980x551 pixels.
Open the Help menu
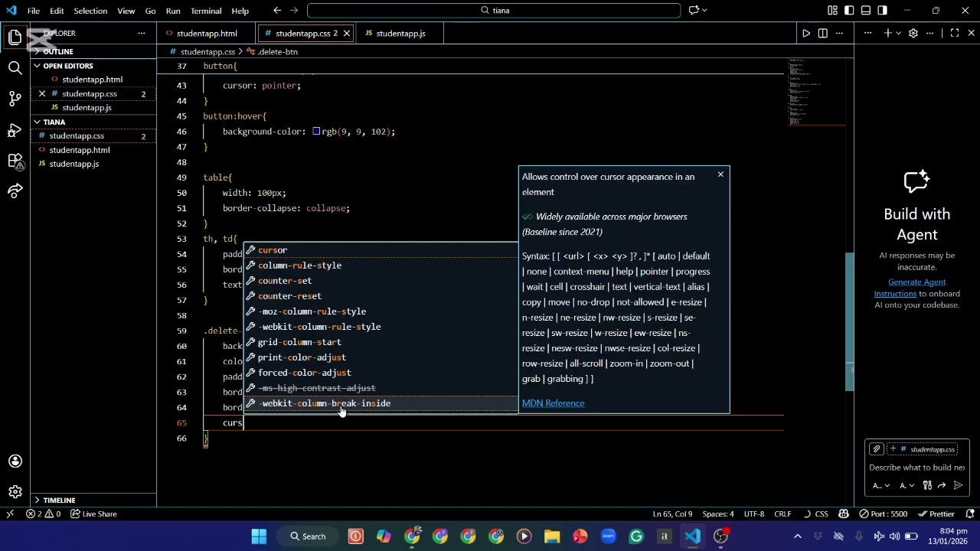(x=240, y=11)
